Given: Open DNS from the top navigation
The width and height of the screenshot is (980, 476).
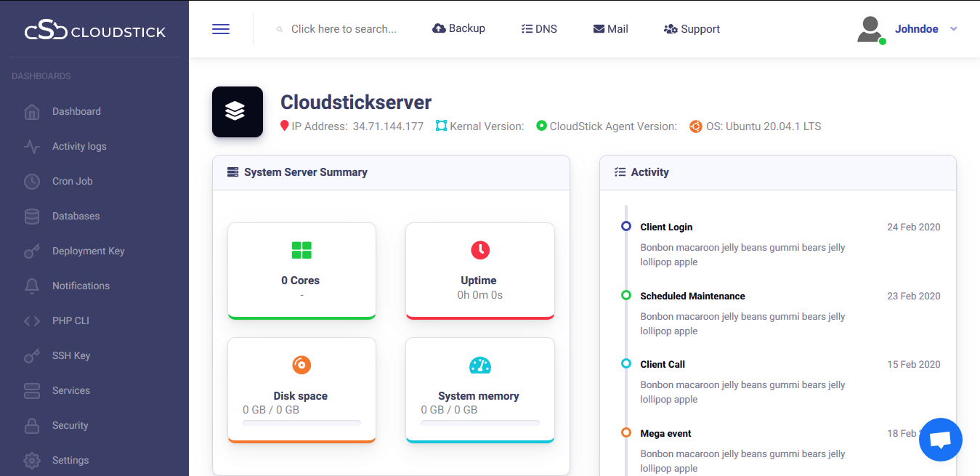Looking at the screenshot, I should pyautogui.click(x=539, y=29).
